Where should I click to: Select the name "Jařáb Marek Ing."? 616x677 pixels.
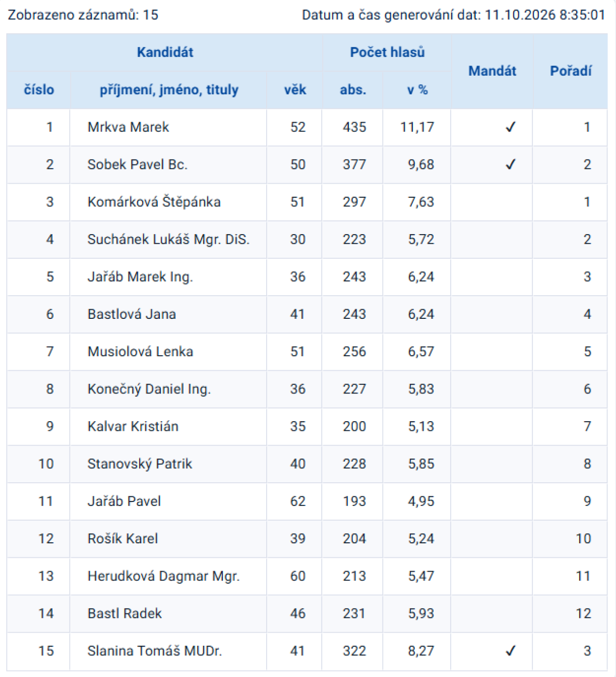pyautogui.click(x=140, y=276)
